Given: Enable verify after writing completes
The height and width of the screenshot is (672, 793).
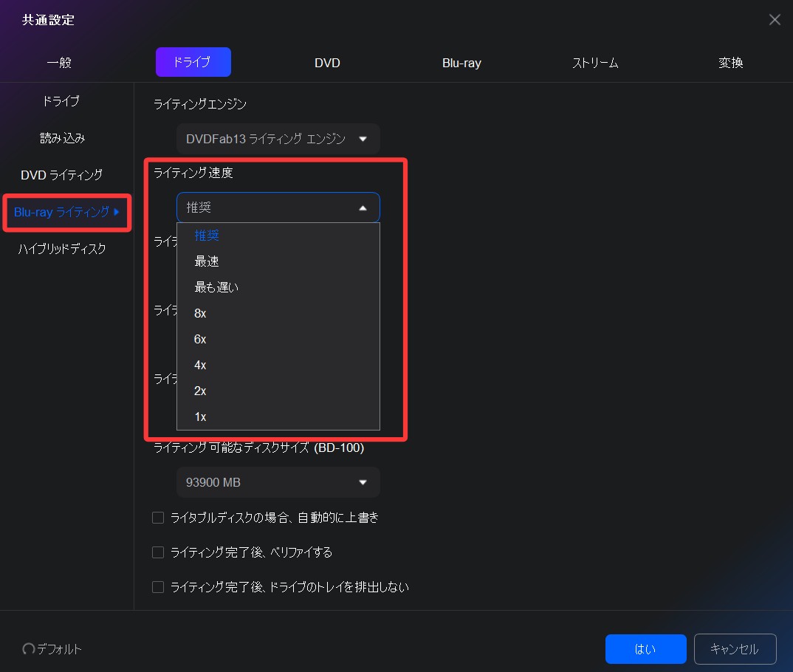Looking at the screenshot, I should (157, 552).
